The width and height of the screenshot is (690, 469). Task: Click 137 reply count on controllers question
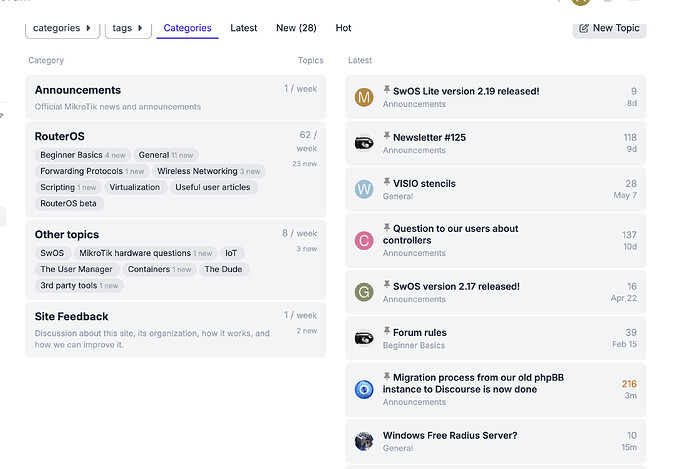tap(629, 235)
